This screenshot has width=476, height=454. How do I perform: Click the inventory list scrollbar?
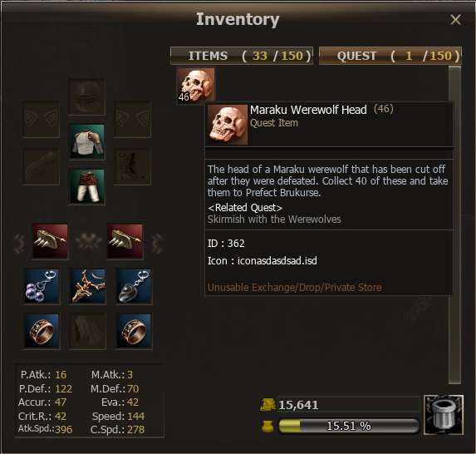pyautogui.click(x=454, y=225)
